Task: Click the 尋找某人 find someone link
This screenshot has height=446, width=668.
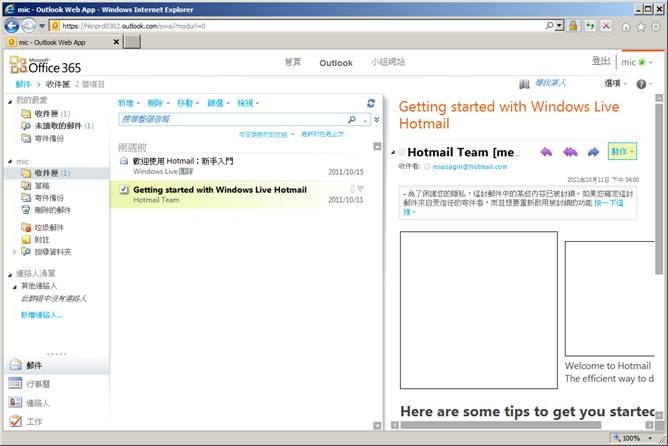Action: point(550,83)
